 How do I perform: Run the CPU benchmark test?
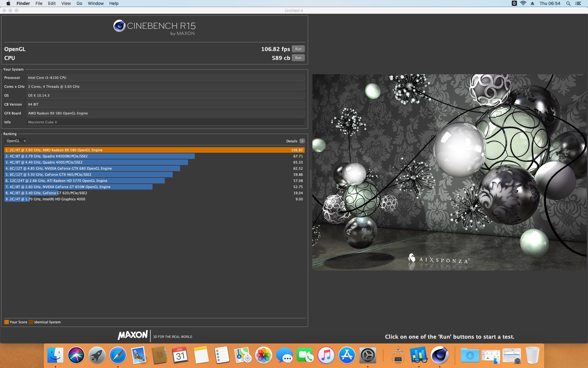(x=298, y=58)
